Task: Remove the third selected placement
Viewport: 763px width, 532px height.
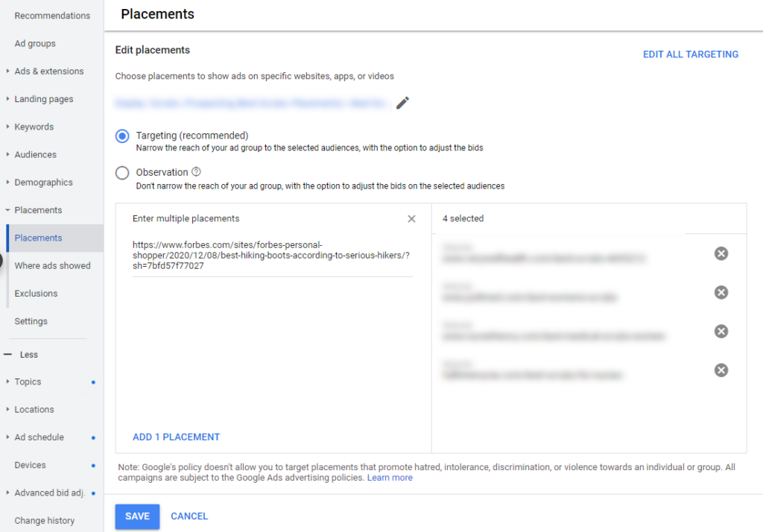Action: coord(721,332)
